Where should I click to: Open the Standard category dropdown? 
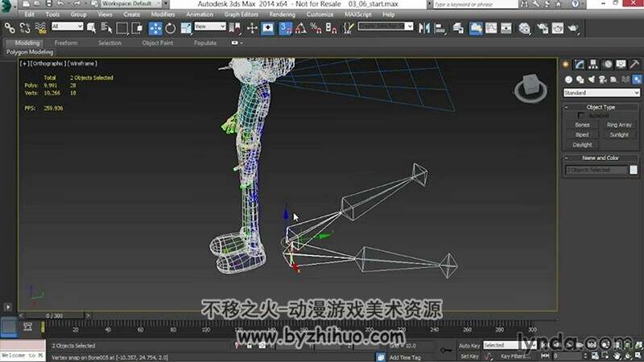pos(601,93)
